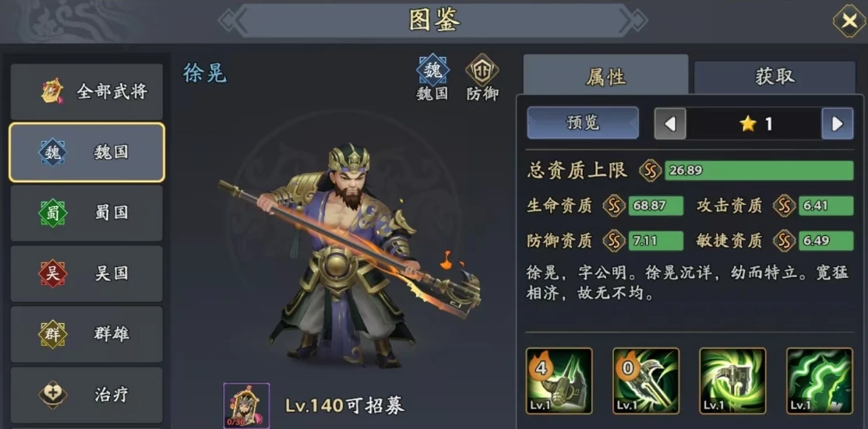Viewport: 868px width, 429px height.
Task: Filter heroes by 吴国 faction
Action: point(87,273)
